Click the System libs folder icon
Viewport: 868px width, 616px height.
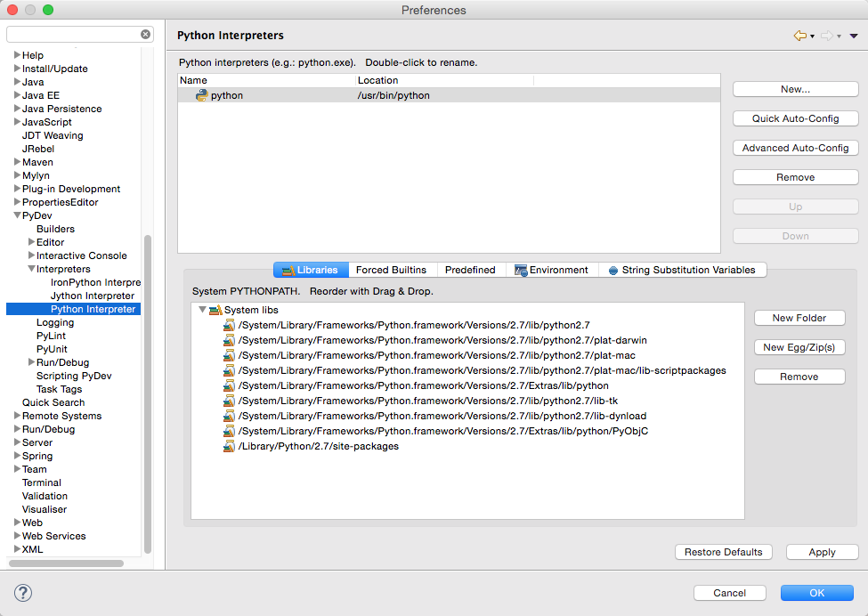[215, 310]
